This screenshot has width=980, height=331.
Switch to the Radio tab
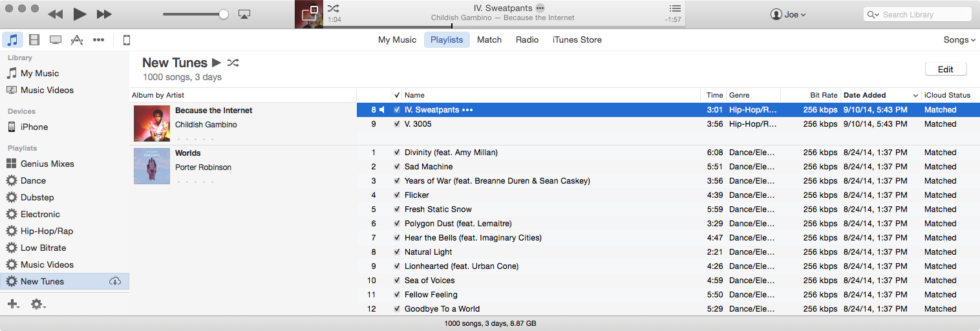click(x=527, y=39)
